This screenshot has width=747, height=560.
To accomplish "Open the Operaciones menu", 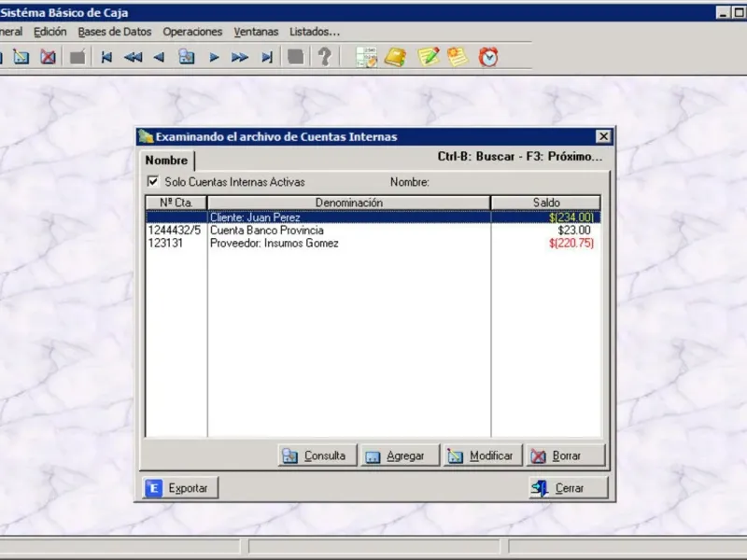I will pyautogui.click(x=192, y=32).
